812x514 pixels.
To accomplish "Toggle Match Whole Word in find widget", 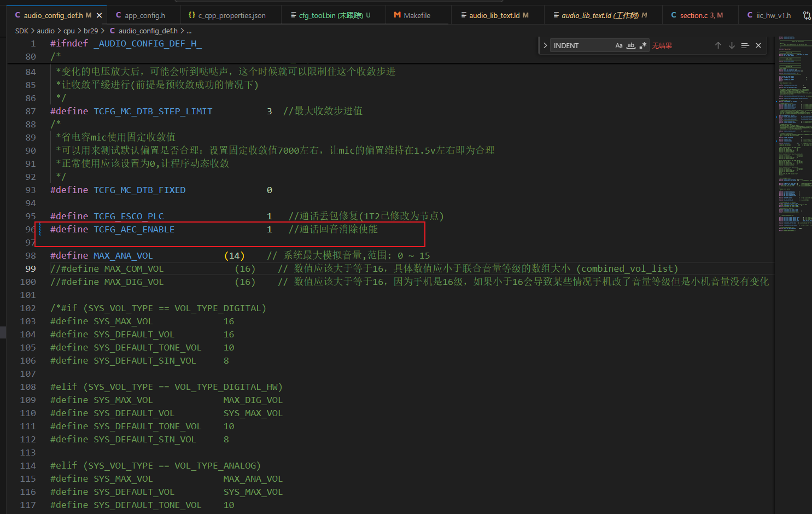I will click(x=631, y=45).
